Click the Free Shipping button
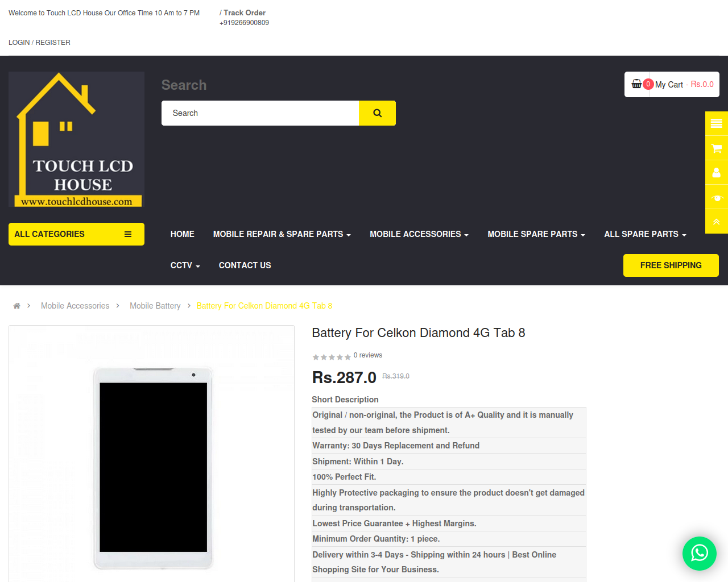 671,265
